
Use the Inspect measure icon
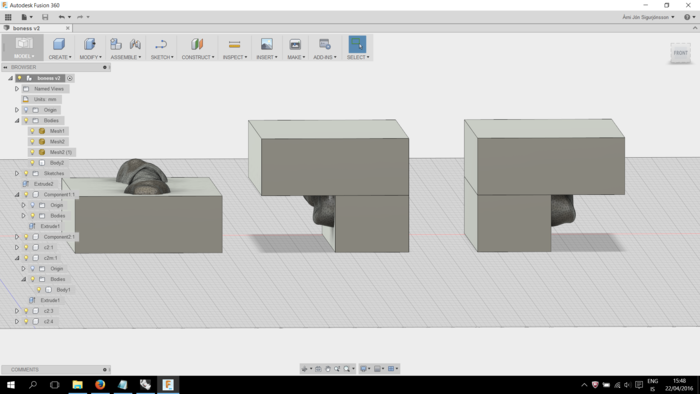click(x=234, y=44)
